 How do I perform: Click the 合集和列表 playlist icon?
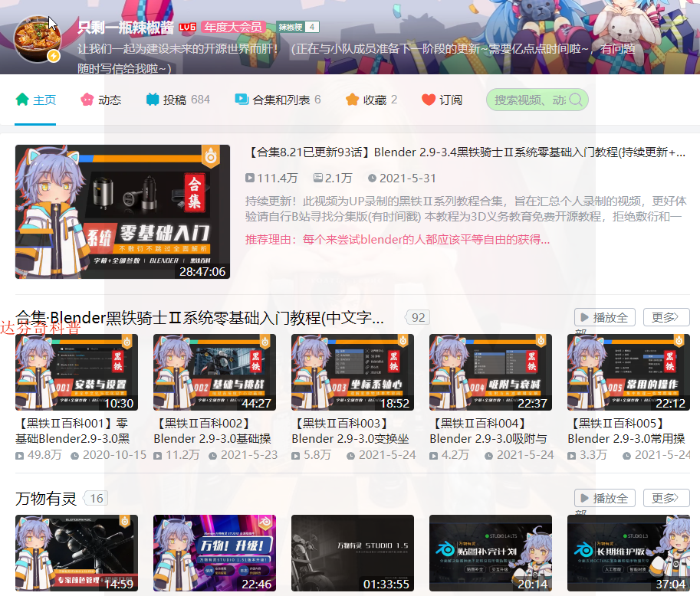coord(242,99)
